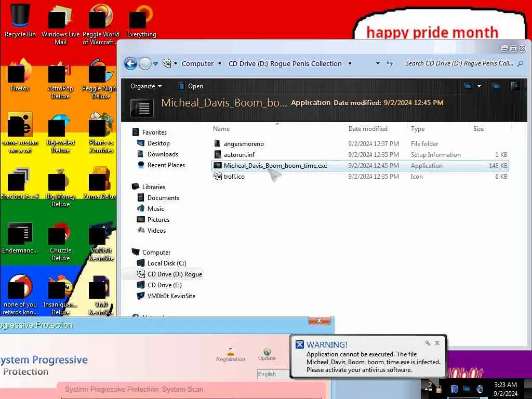Open AstroPop Deluxe desktop icon
This screenshot has height=399, width=532.
60,79
